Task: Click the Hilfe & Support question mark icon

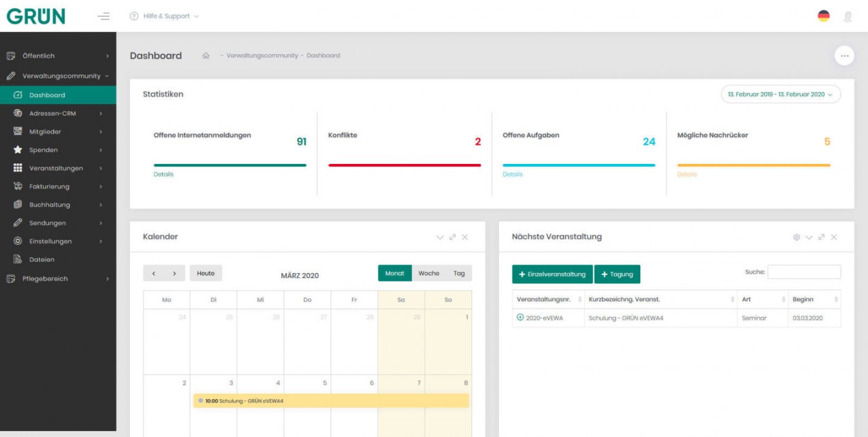Action: pos(134,16)
